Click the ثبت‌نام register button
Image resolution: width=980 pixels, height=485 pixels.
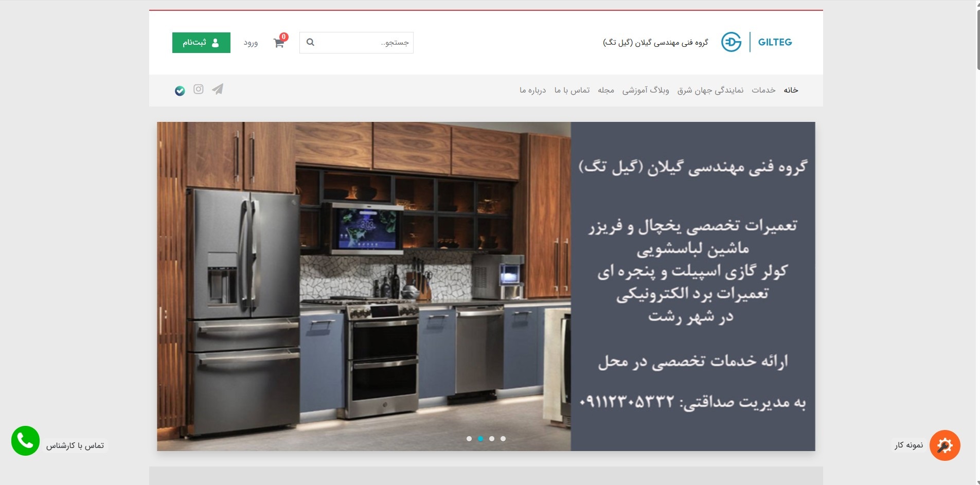pos(201,43)
